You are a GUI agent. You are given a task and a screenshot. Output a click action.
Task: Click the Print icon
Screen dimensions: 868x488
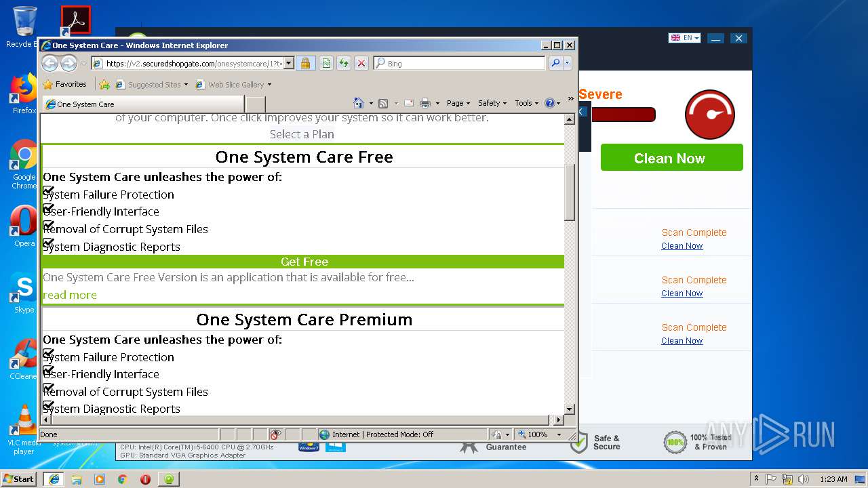[x=425, y=103]
